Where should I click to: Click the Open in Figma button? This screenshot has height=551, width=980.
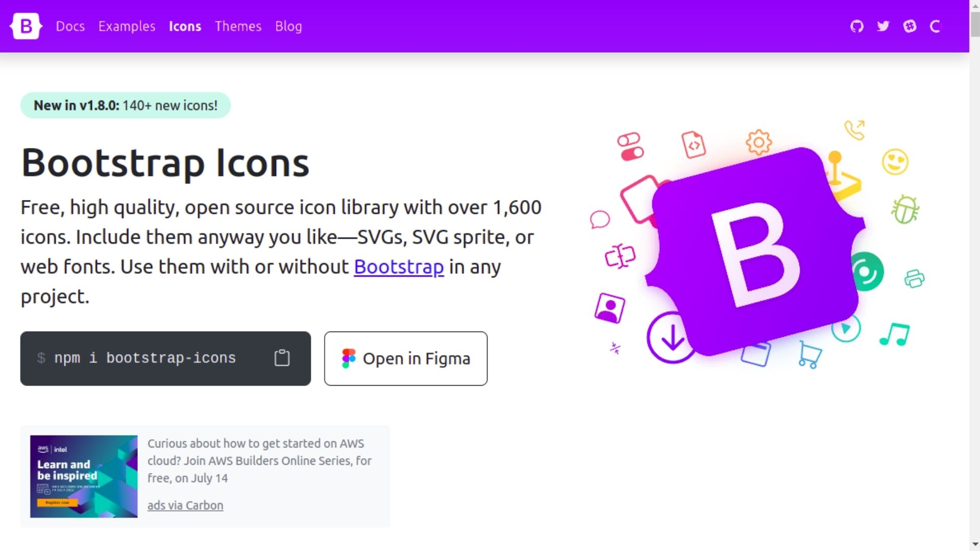coord(405,358)
